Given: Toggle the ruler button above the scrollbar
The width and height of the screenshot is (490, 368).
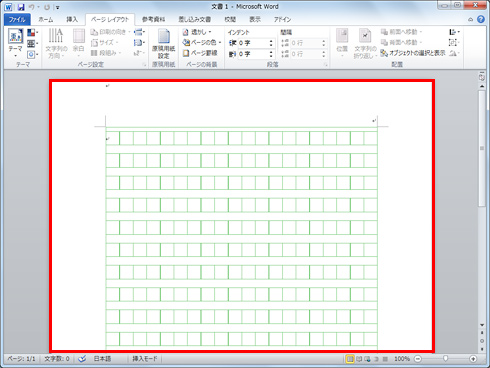Looking at the screenshot, I should coord(482,77).
